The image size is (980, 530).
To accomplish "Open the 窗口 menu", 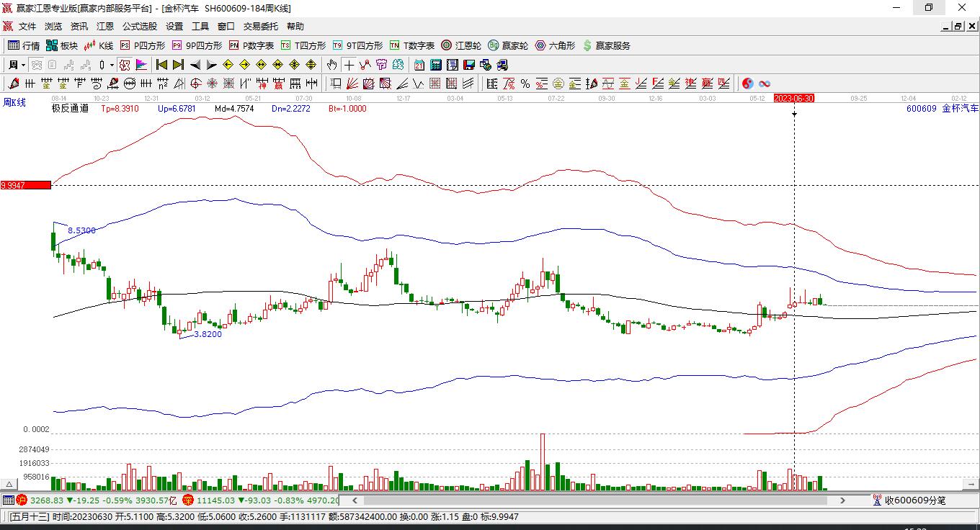I will click(226, 27).
